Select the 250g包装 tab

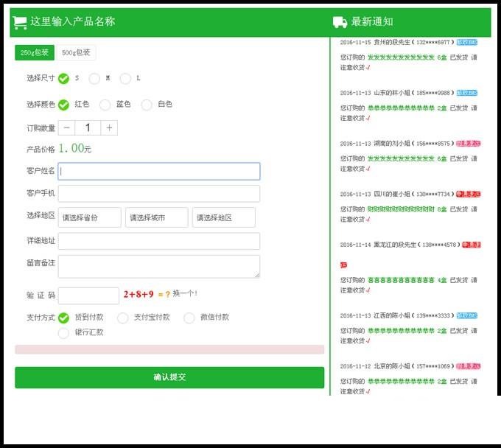35,52
